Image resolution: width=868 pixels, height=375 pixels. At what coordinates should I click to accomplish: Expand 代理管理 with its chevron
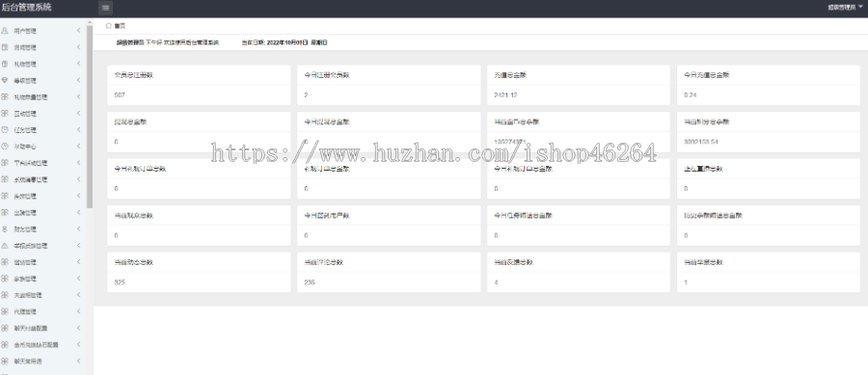pyautogui.click(x=79, y=310)
